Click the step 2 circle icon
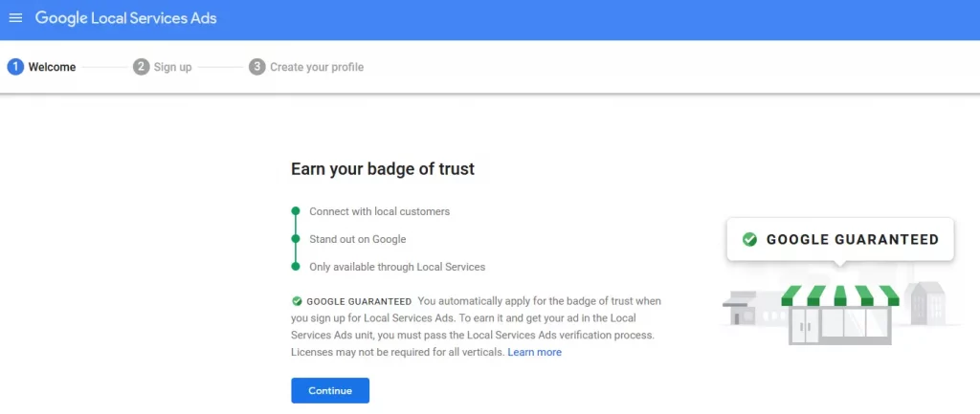Image resolution: width=980 pixels, height=414 pixels. 142,67
